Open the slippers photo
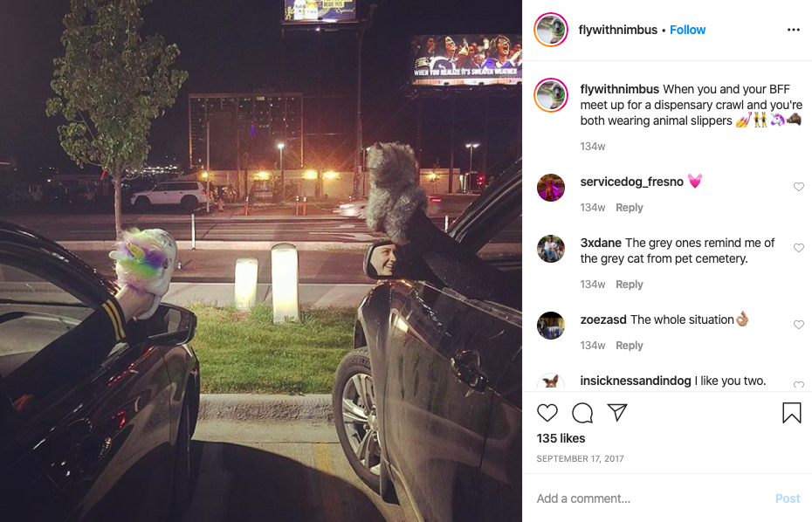 click(x=261, y=261)
